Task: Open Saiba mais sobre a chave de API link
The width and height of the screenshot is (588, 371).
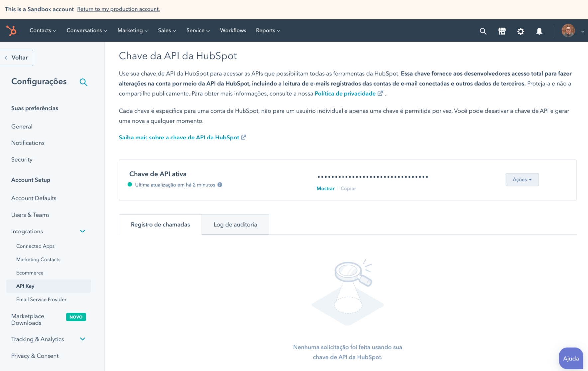Action: point(179,137)
